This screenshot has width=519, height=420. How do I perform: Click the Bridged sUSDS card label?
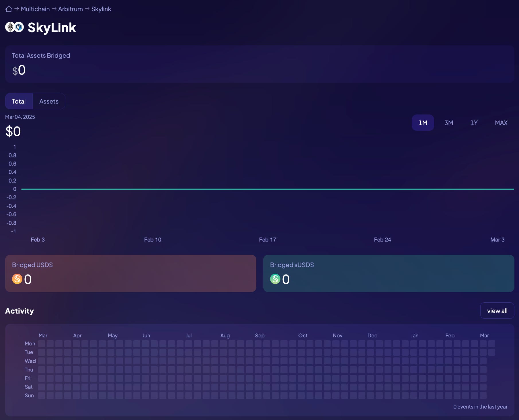click(x=292, y=265)
